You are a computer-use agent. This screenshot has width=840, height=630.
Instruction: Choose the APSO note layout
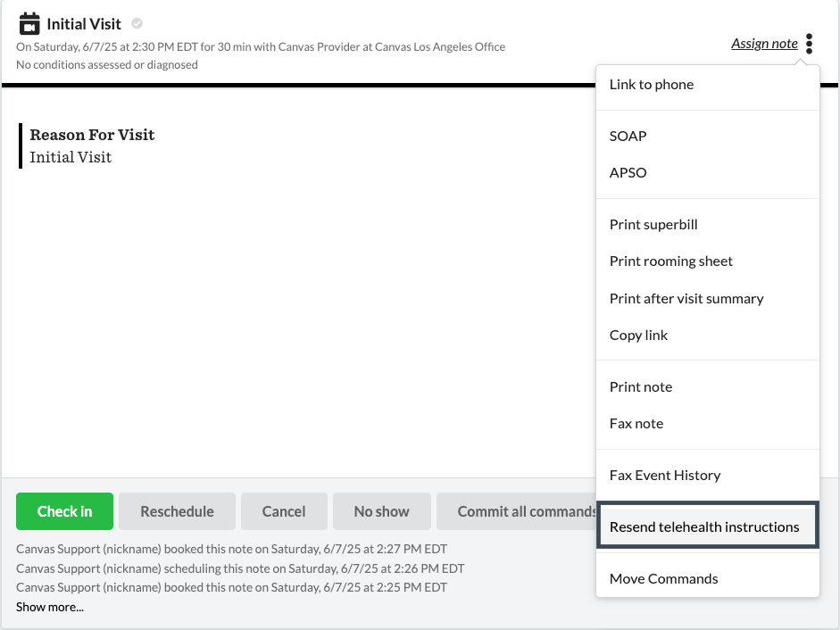[x=628, y=173]
